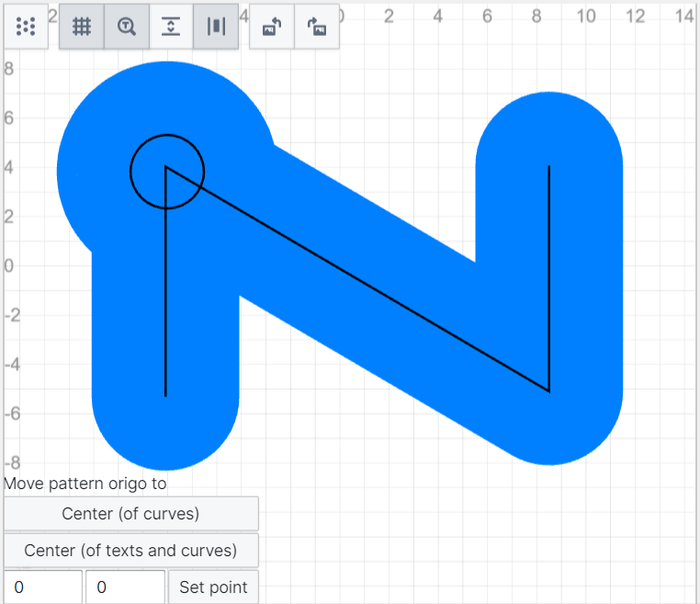
Task: Click the second coordinate input field
Action: click(126, 587)
